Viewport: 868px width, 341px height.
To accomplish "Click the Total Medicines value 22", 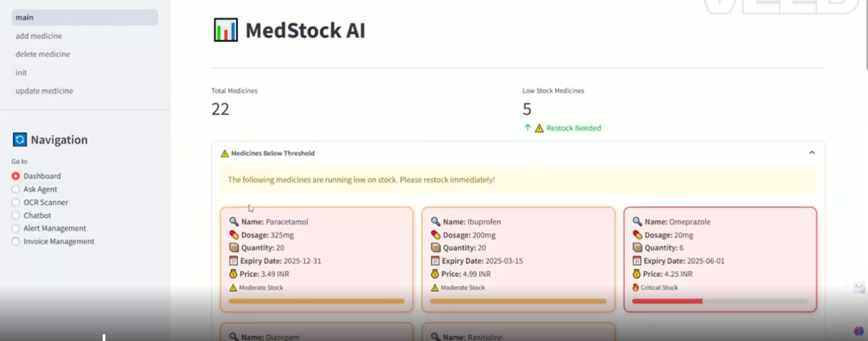I will 221,109.
